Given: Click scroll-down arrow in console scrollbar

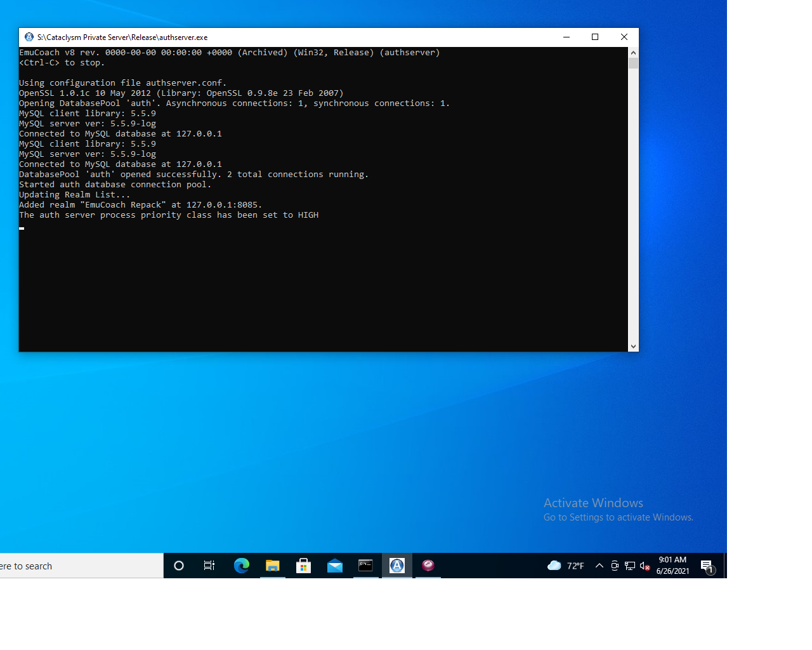Looking at the screenshot, I should [633, 347].
